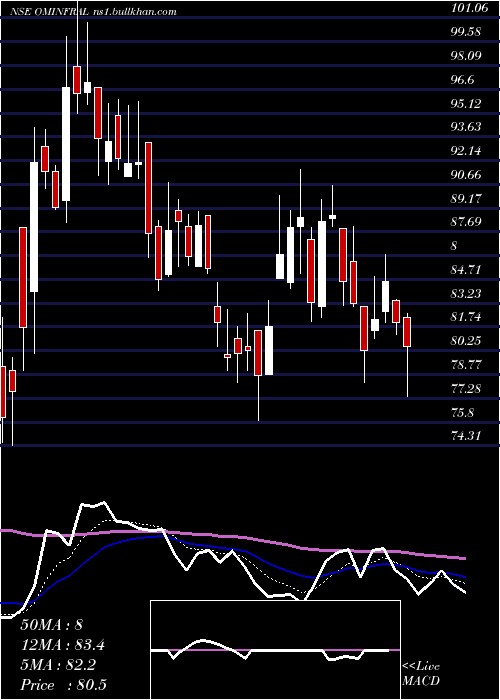
Task: Click the 95.12 price axis label
Action: (x=466, y=103)
